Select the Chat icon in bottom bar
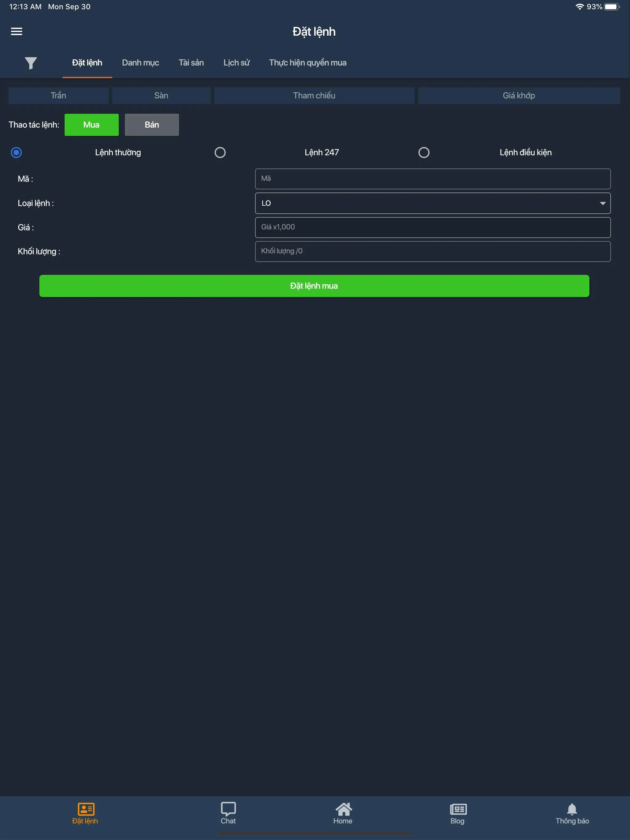Screen dimensions: 630x840 (x=228, y=810)
